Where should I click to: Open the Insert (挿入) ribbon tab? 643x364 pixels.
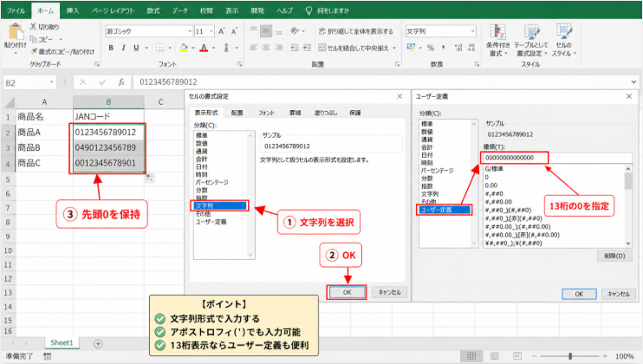click(73, 10)
